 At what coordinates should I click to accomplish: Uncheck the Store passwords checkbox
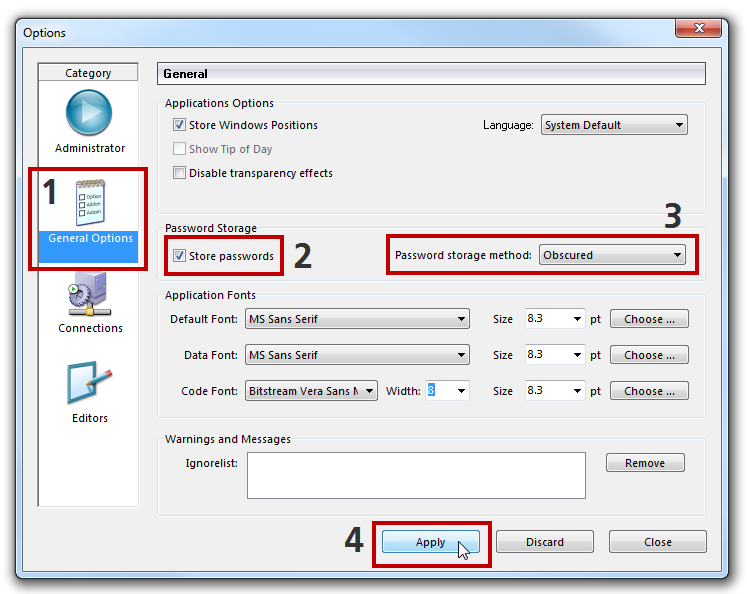coord(179,256)
